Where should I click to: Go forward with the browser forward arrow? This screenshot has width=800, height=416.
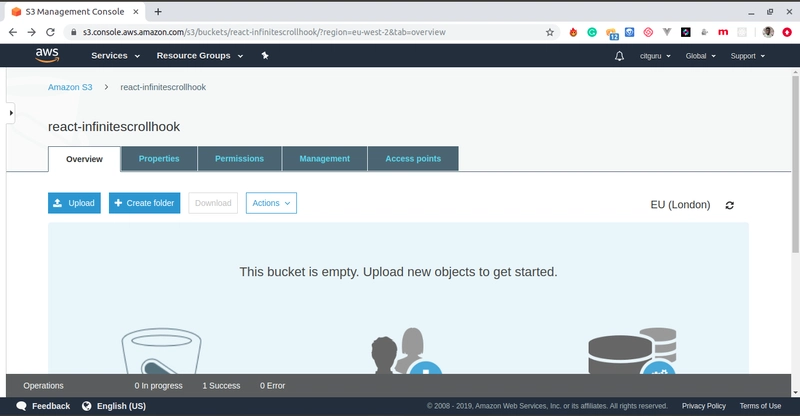point(32,32)
